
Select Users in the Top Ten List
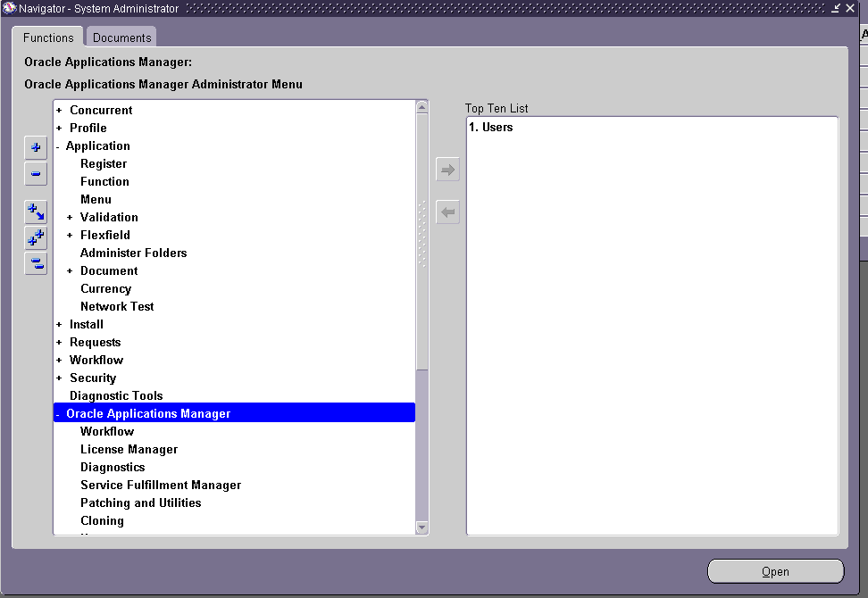pos(490,128)
